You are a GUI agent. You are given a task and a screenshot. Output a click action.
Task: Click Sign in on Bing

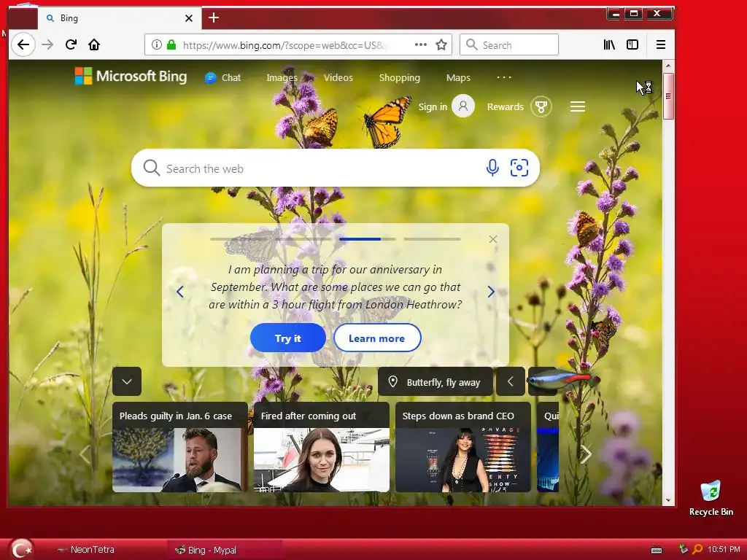[433, 106]
